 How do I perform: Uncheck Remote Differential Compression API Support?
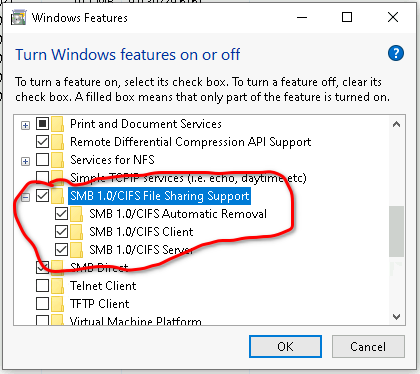coord(42,142)
